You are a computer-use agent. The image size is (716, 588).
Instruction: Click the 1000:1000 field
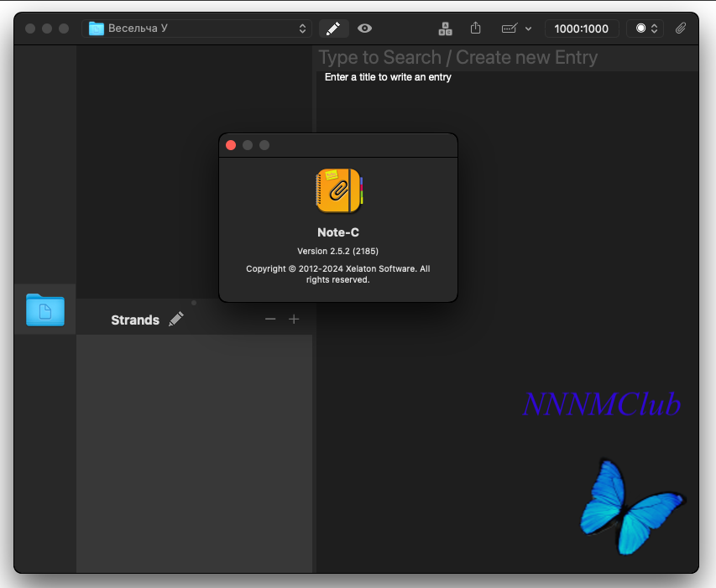tap(582, 29)
